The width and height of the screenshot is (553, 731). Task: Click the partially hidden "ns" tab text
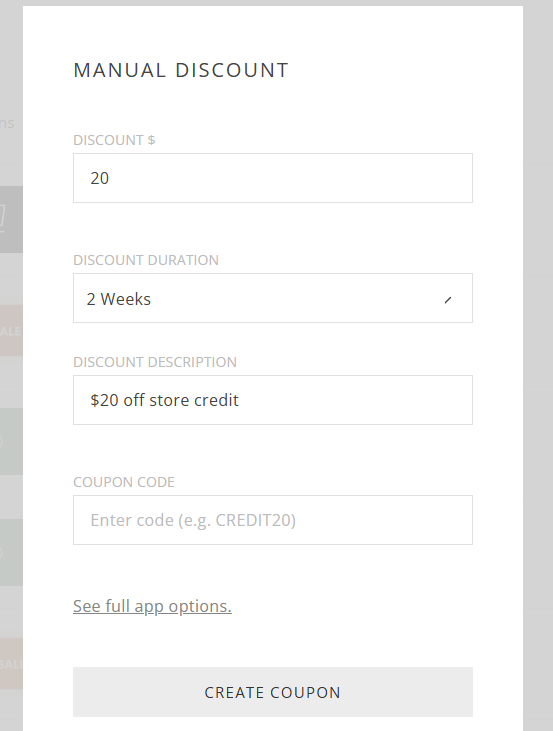click(7, 124)
